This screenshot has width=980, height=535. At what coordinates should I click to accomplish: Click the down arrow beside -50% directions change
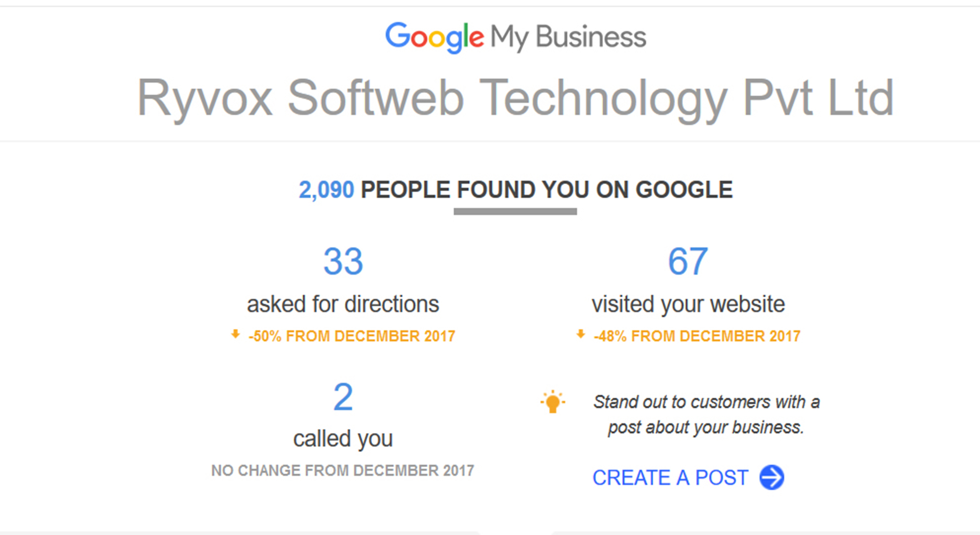click(236, 334)
